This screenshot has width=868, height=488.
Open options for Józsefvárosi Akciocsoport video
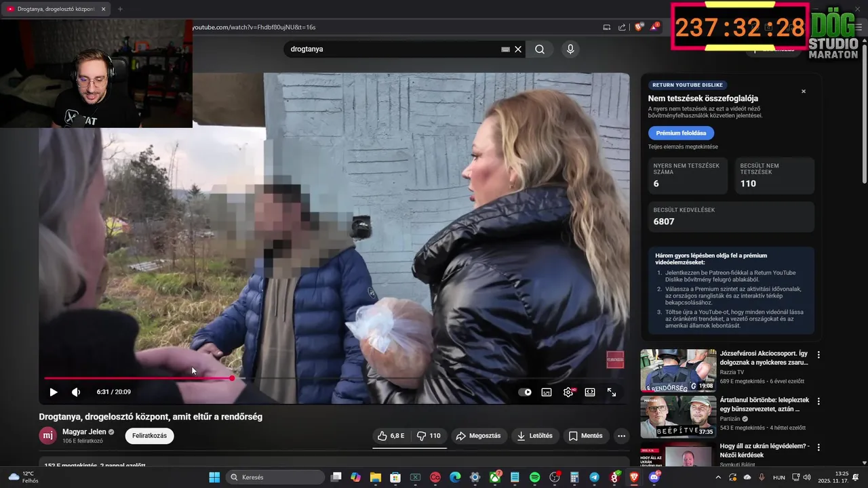818,354
